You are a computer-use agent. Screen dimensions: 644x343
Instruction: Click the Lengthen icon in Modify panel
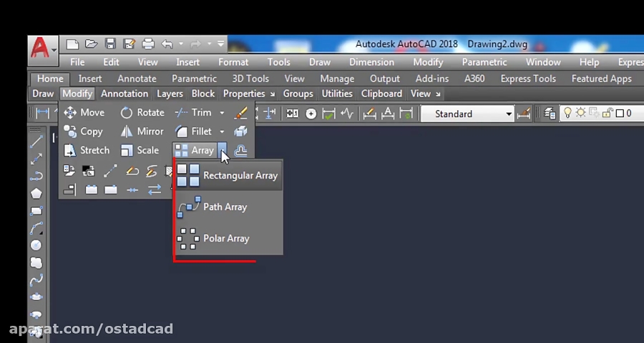coord(110,171)
